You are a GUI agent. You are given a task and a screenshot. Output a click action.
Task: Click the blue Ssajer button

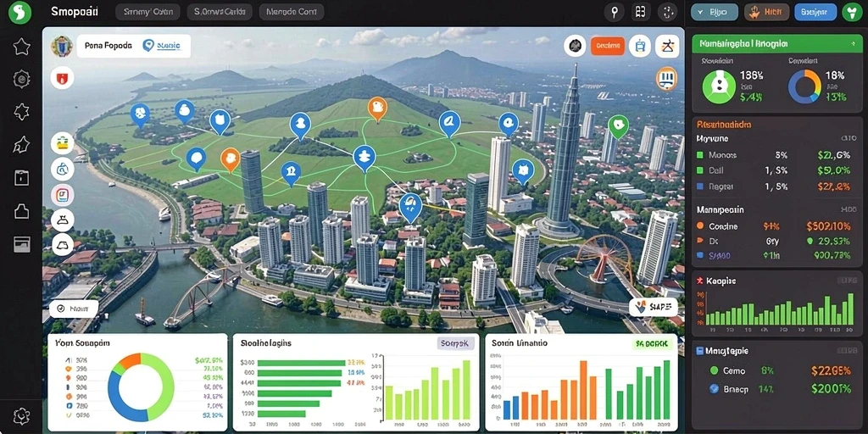tap(815, 12)
